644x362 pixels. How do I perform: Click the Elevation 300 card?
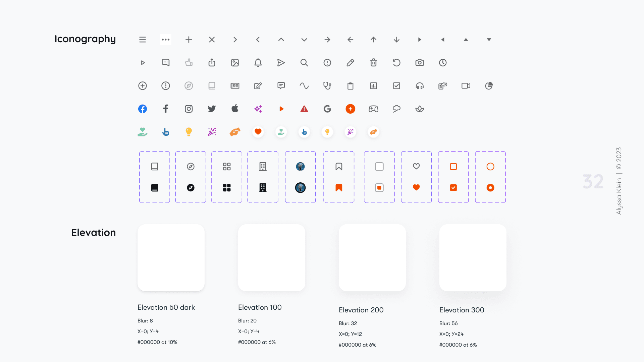click(x=473, y=258)
